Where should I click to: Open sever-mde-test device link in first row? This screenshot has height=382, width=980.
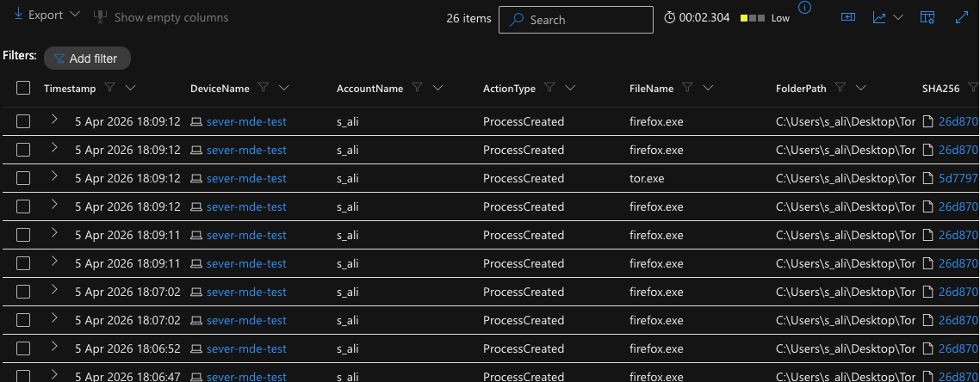pyautogui.click(x=246, y=122)
